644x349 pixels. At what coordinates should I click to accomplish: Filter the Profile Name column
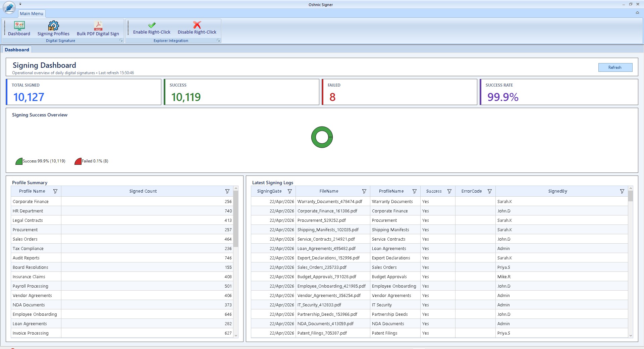tap(55, 191)
